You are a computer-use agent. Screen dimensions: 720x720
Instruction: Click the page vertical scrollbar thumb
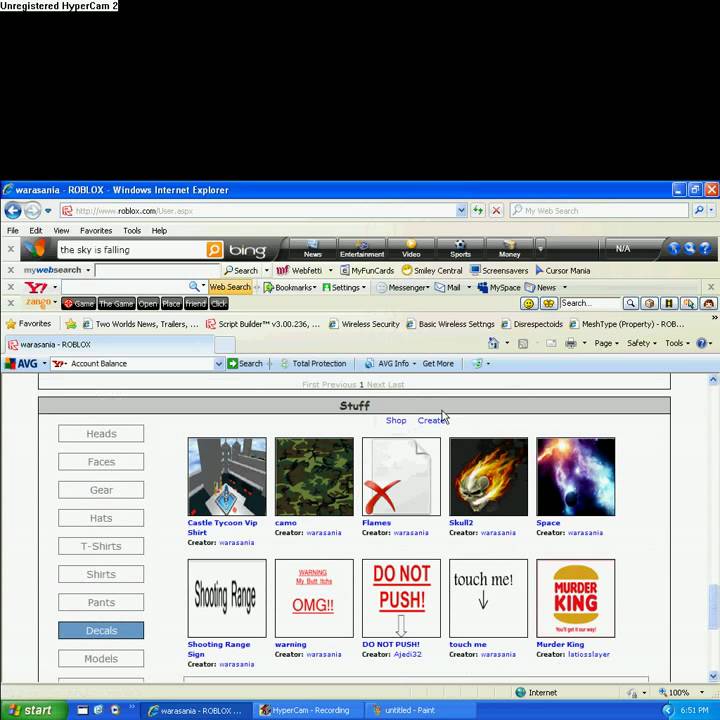(713, 606)
